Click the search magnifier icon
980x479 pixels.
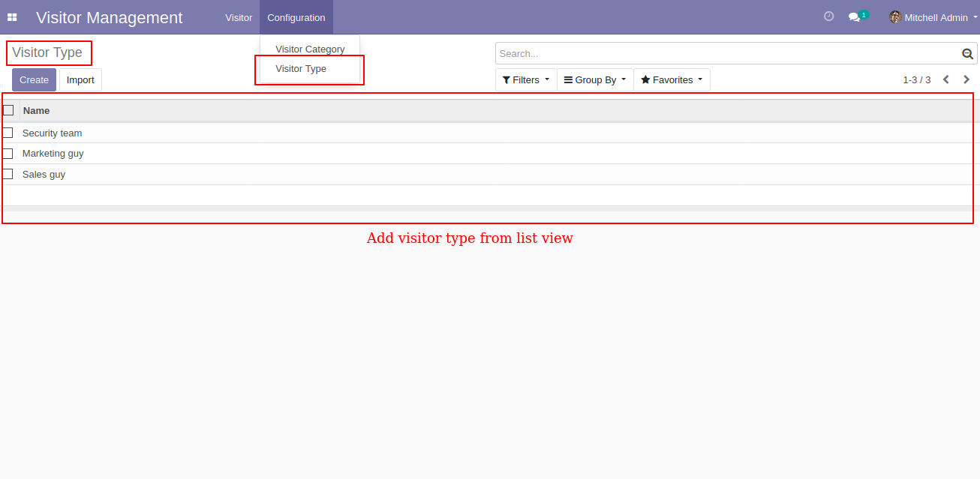(x=967, y=54)
